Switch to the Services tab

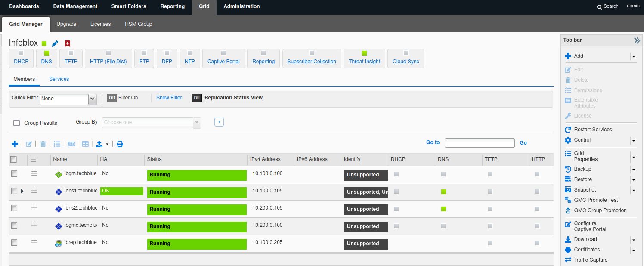(59, 79)
